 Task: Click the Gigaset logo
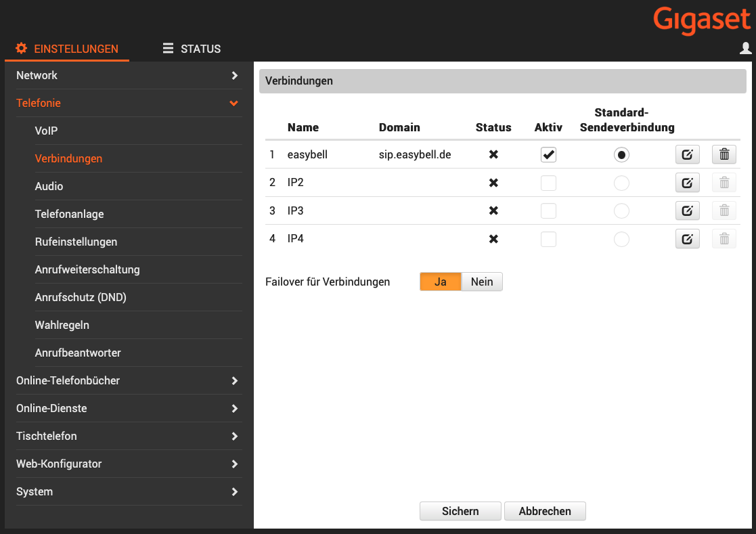[x=702, y=20]
